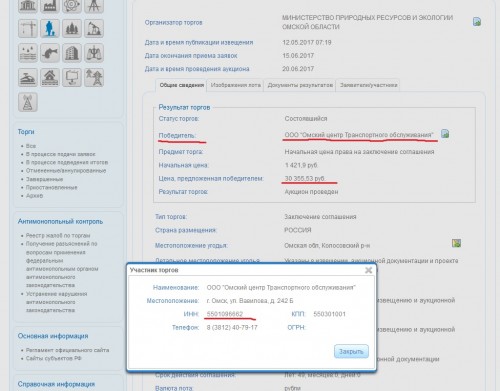
Task: Open the Документы результатов tab
Action: [300, 85]
